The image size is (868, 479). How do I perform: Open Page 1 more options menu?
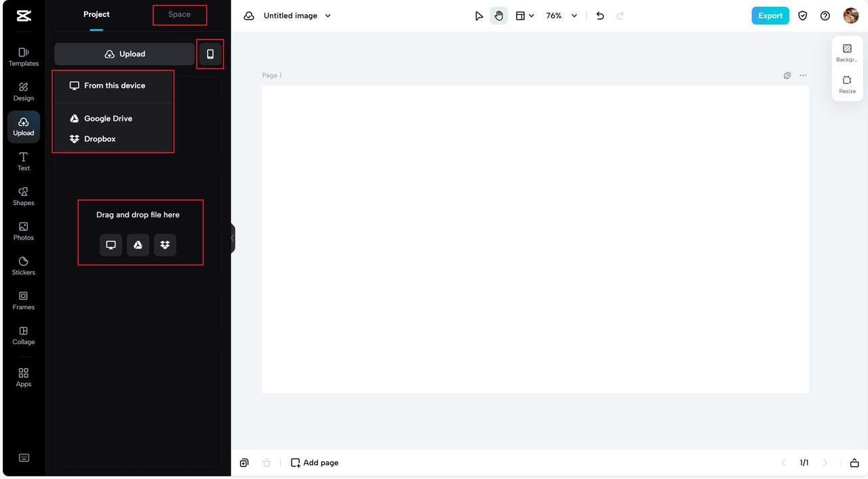[x=803, y=75]
